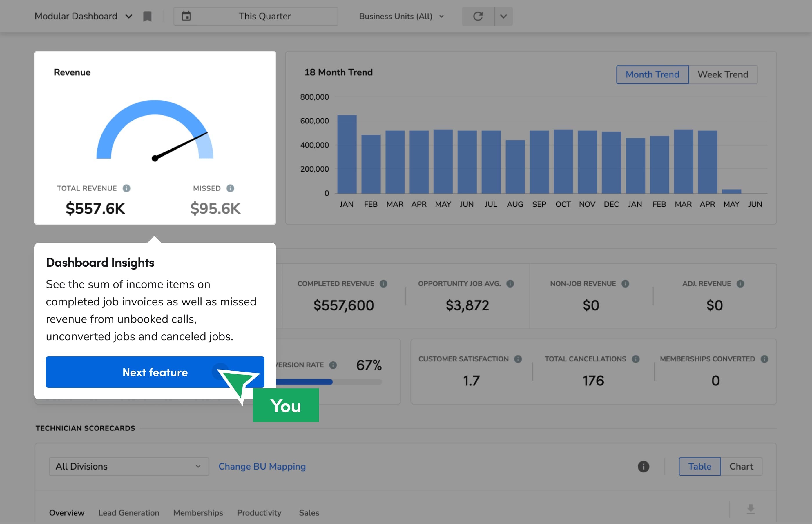Click the This Quarter date range field
Image resolution: width=812 pixels, height=524 pixels.
pos(264,16)
